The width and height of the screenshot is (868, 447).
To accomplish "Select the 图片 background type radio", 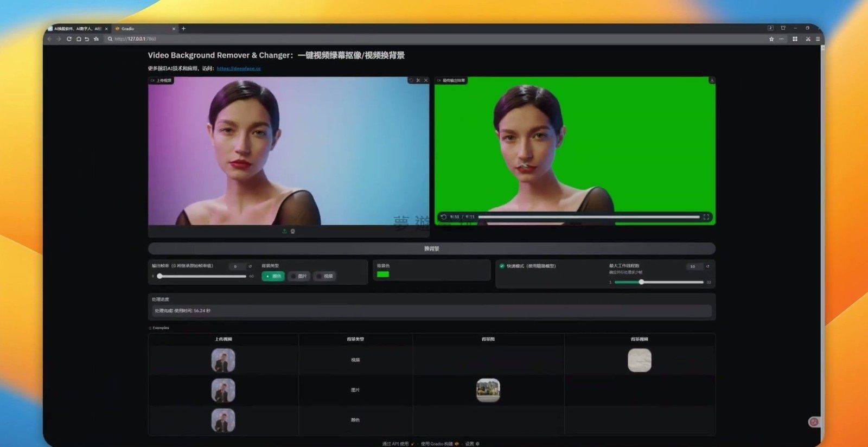I will click(298, 276).
